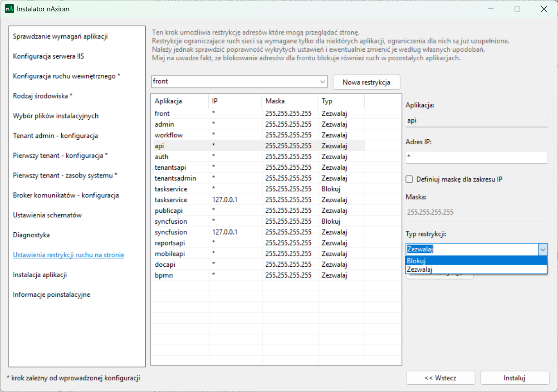The width and height of the screenshot is (558, 392).
Task: Select 'Diagnostyka' step in sidebar
Action: 31,235
